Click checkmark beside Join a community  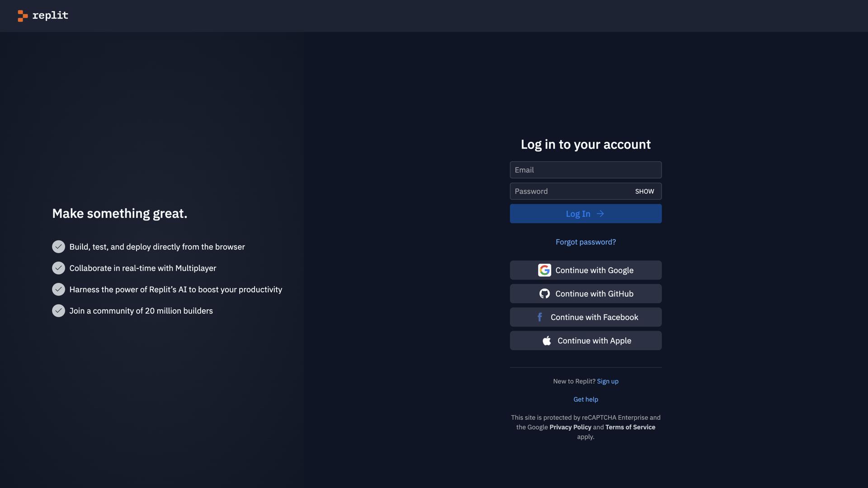[58, 311]
